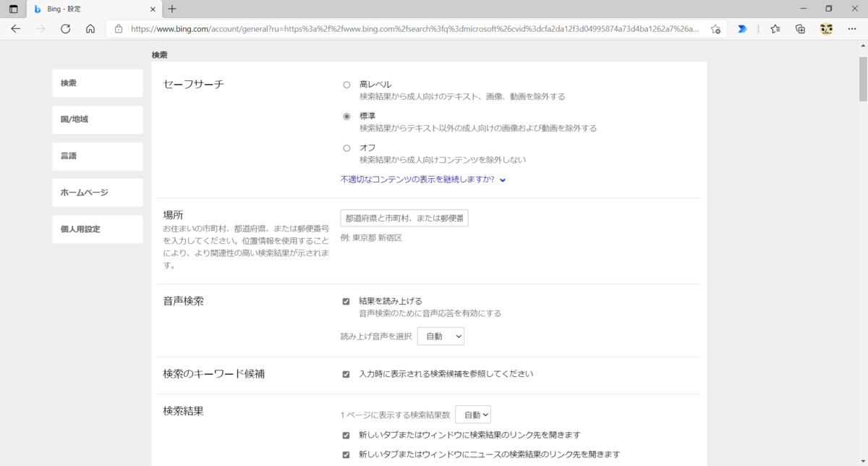Open 検索 sidebar section
Screen dimensions: 868x466
pos(98,83)
